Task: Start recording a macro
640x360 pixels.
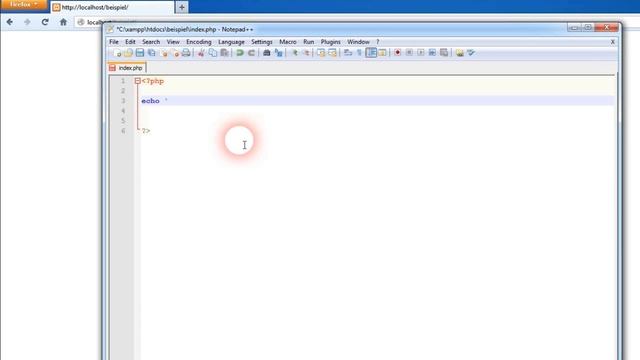Action: [398, 53]
